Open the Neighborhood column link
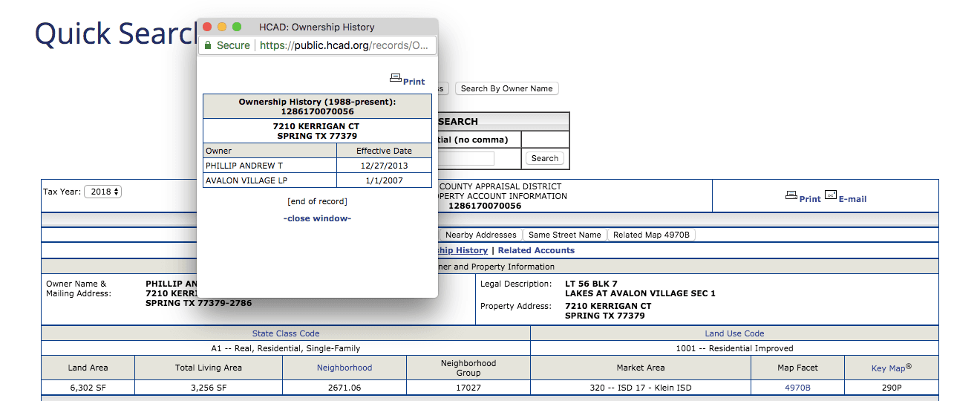Screen dimensions: 980x401 pos(344,368)
